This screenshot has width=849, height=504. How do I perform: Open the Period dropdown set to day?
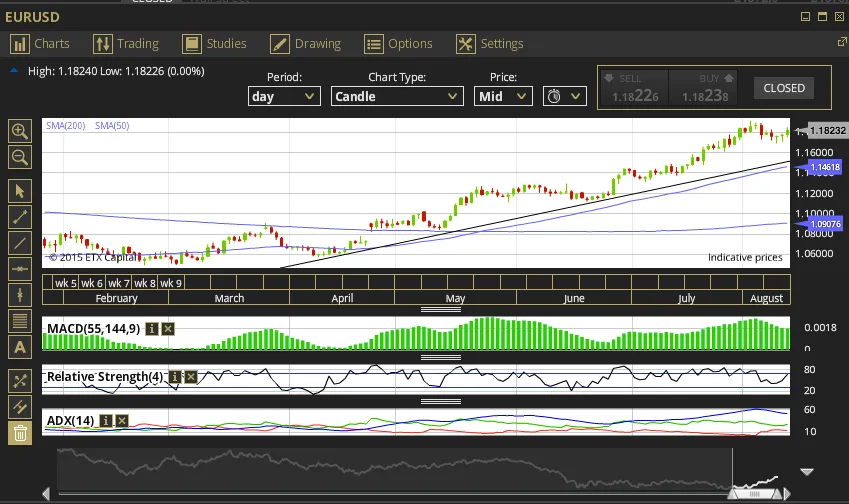pos(284,96)
